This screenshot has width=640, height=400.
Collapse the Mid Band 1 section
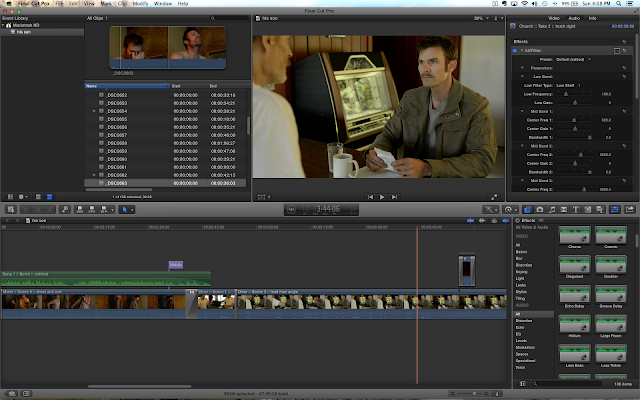[522, 111]
